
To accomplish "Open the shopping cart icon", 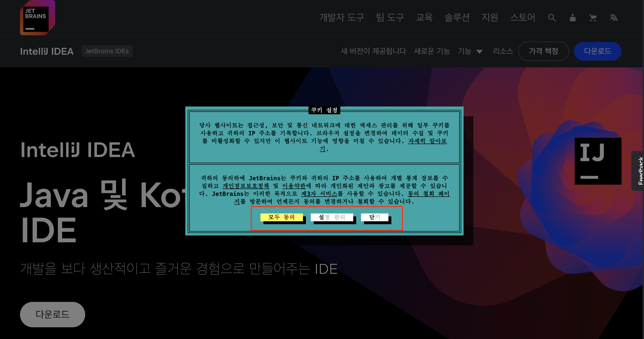I will point(593,18).
